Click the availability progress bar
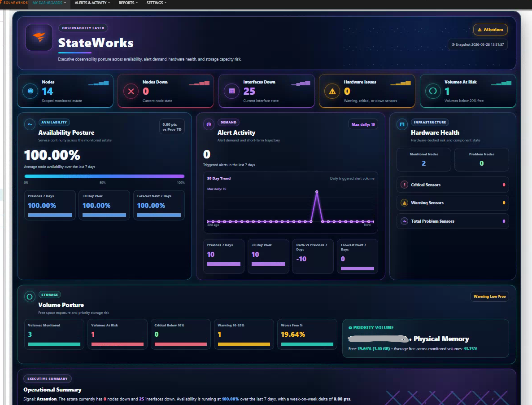 tap(104, 176)
